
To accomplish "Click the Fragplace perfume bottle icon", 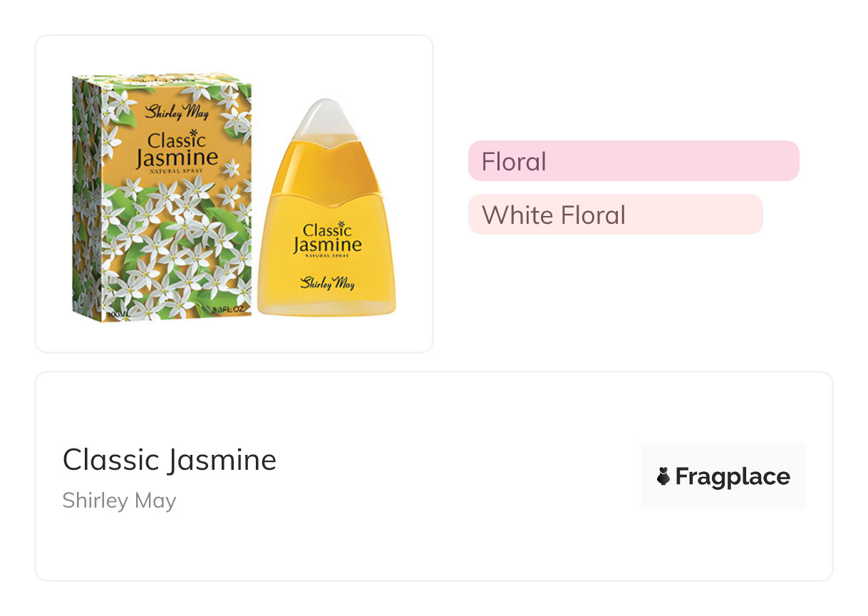I will [x=663, y=476].
